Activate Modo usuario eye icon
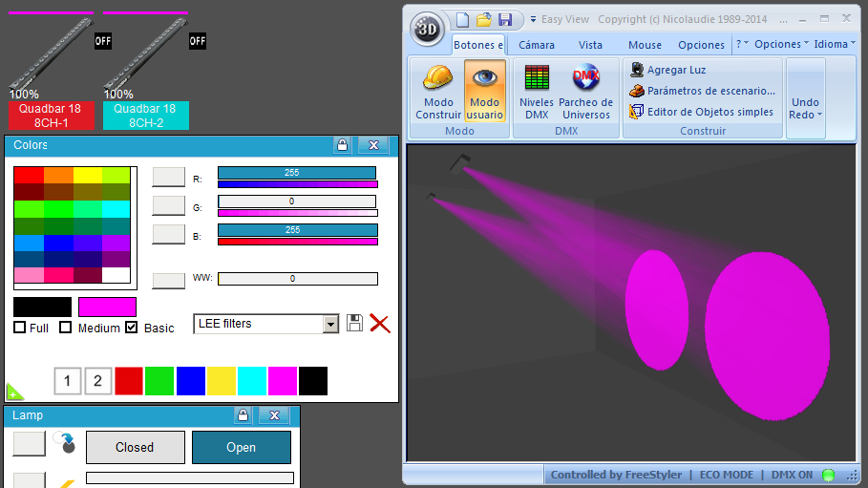This screenshot has width=868, height=488. (485, 92)
